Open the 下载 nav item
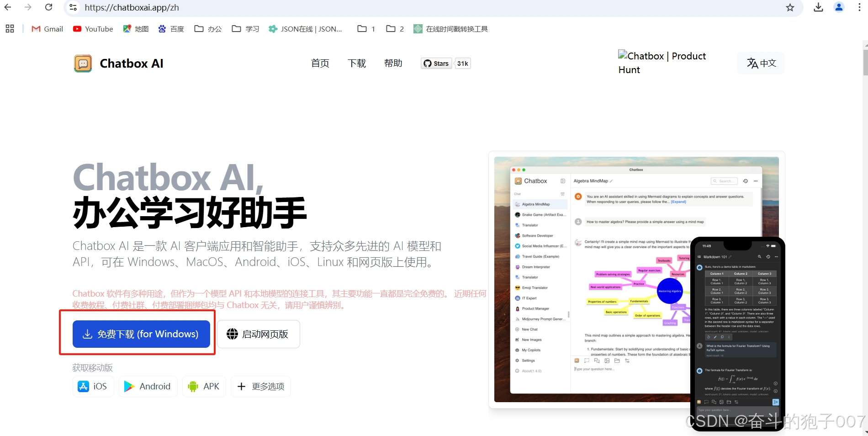 (357, 63)
